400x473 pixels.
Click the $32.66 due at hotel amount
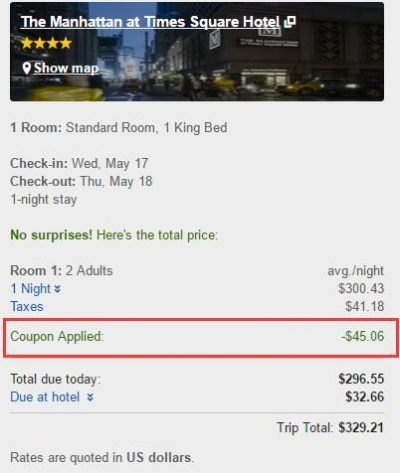[x=365, y=397]
